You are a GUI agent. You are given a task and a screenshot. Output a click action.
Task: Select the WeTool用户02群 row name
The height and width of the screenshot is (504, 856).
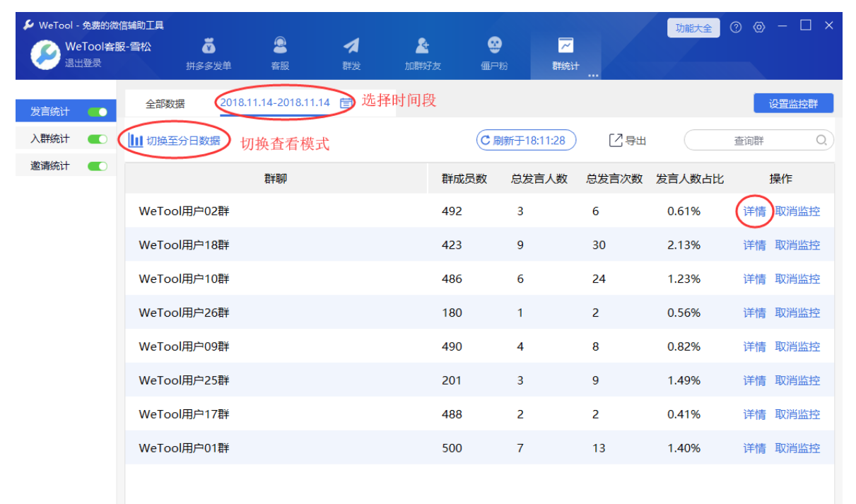[x=184, y=211]
